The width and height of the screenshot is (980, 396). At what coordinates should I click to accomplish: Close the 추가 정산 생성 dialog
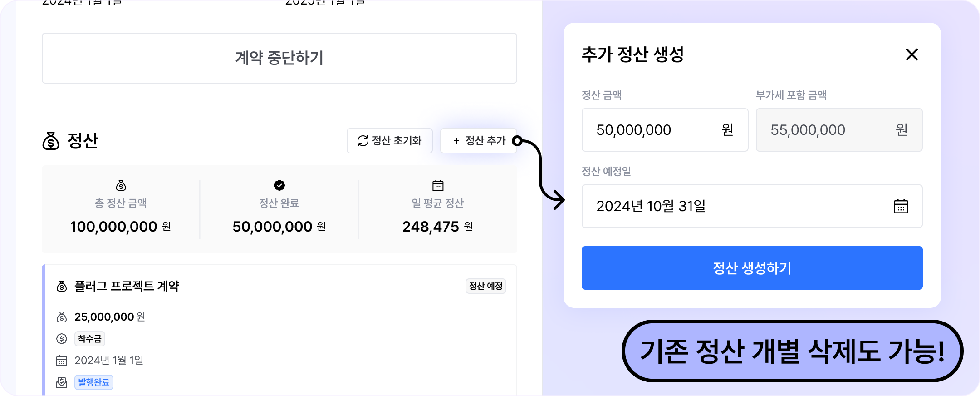click(x=911, y=54)
